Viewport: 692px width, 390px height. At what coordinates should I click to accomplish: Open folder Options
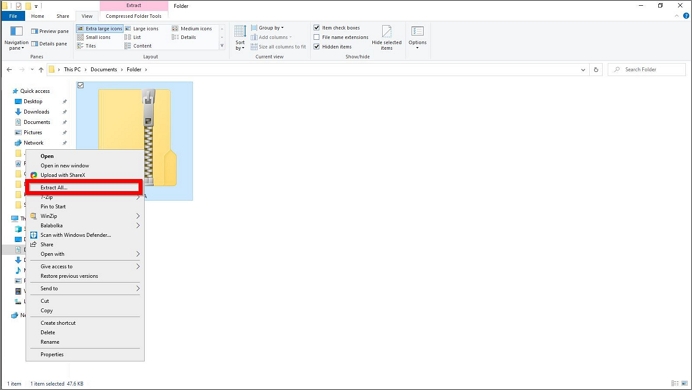[417, 37]
